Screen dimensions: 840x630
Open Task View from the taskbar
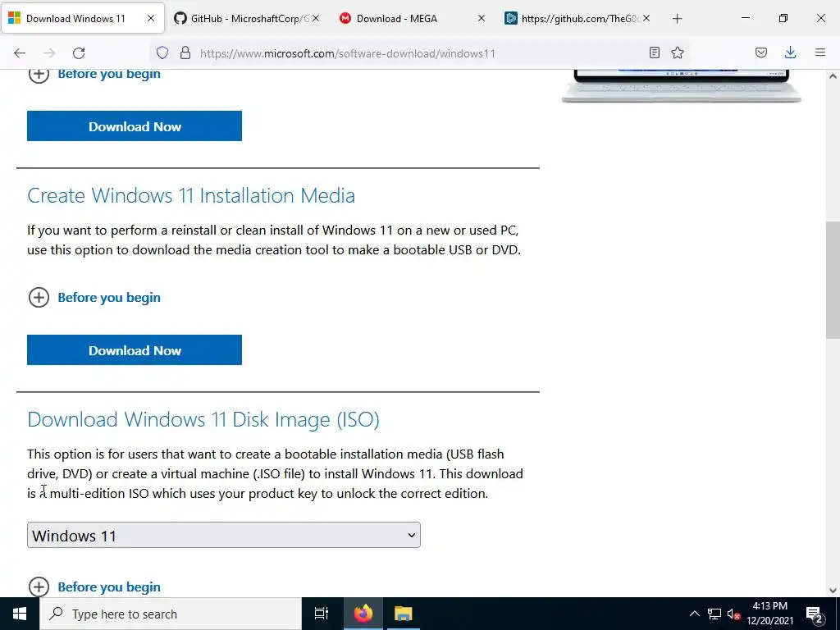(321, 614)
